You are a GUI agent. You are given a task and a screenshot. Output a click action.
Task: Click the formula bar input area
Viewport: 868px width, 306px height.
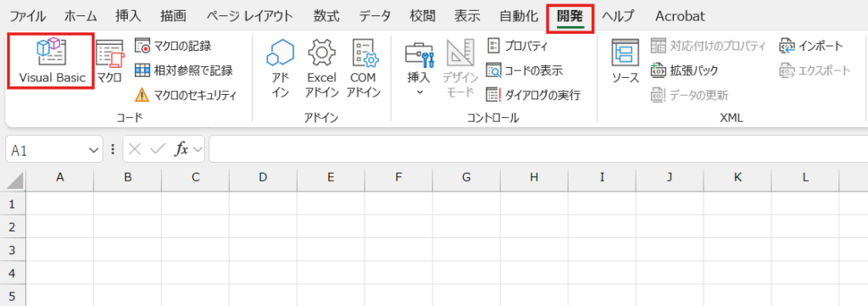538,149
